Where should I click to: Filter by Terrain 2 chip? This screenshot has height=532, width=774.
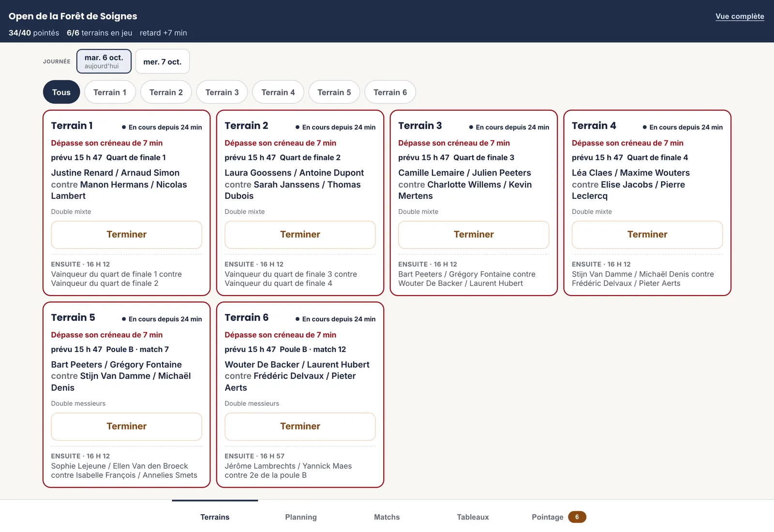click(x=166, y=92)
